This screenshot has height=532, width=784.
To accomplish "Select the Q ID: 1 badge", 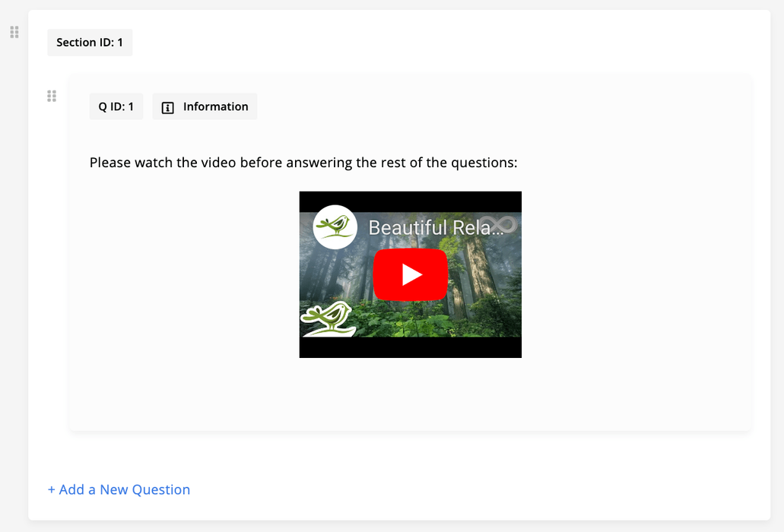I will 116,106.
